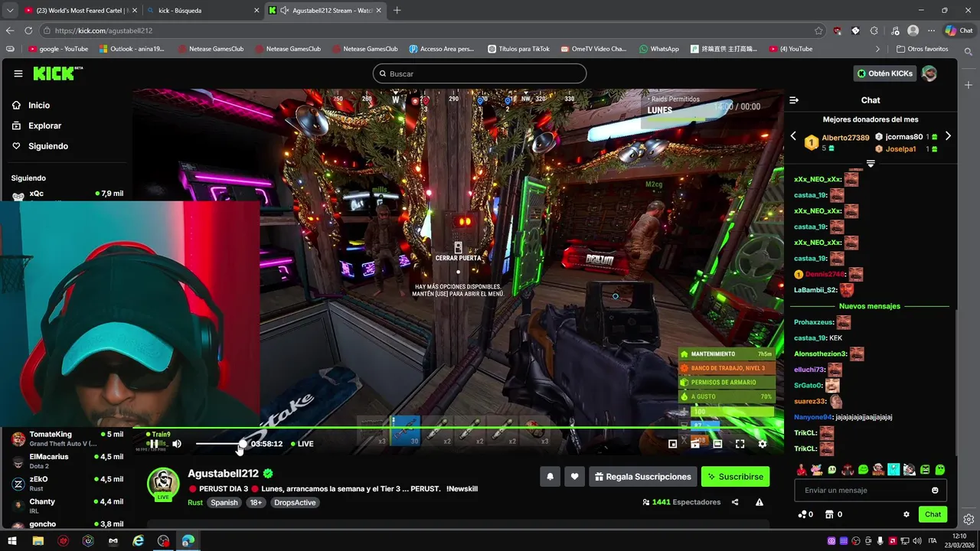Open TomateKing channel in sidebar
The height and width of the screenshot is (551, 980).
[67, 439]
